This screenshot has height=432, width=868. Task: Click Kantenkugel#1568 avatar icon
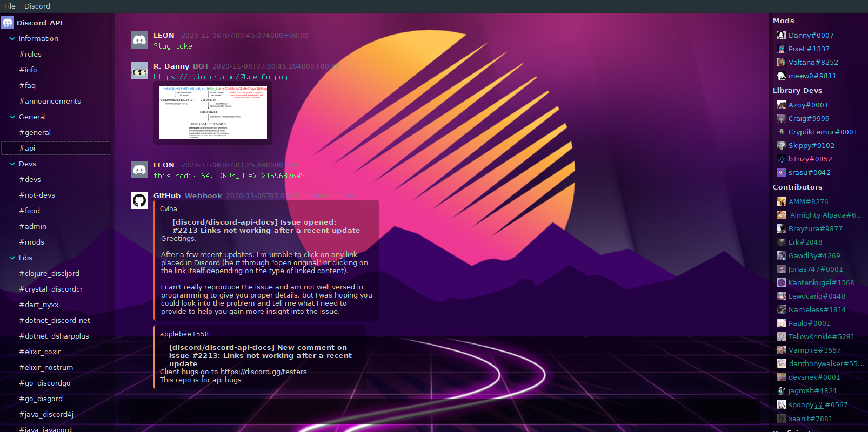point(782,282)
